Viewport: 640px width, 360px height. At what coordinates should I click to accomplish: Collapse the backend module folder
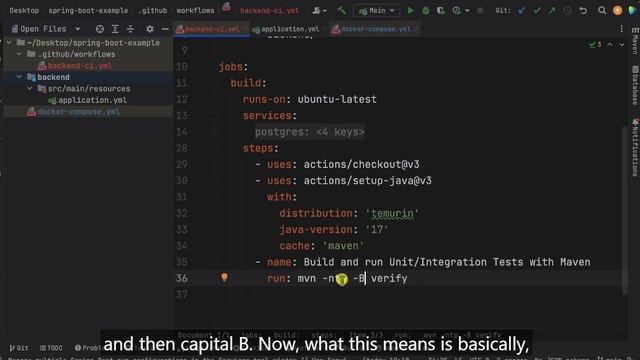click(19, 77)
